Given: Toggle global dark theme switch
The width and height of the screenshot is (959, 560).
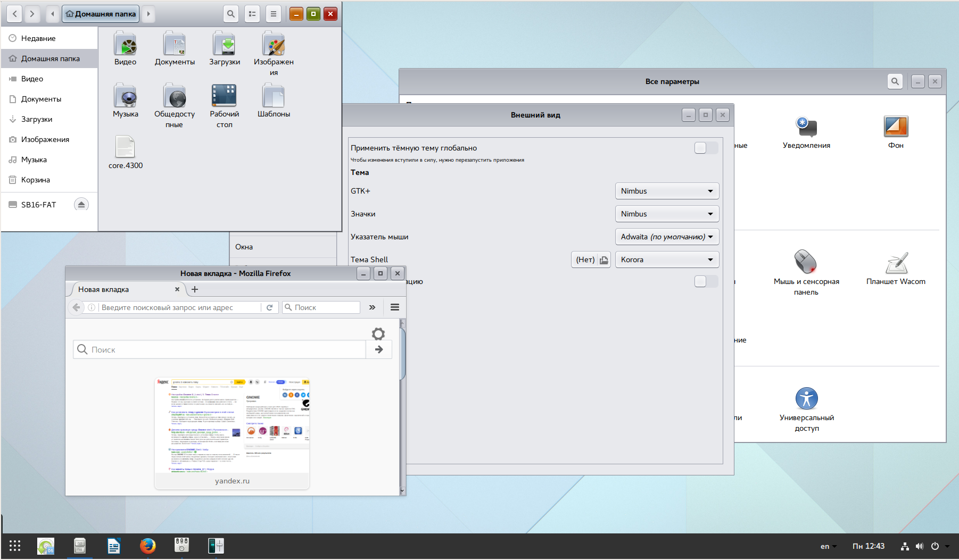Looking at the screenshot, I should (706, 148).
